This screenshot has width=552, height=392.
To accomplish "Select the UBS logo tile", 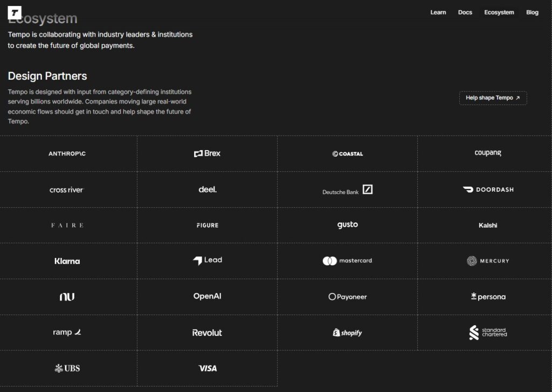I will 67,368.
